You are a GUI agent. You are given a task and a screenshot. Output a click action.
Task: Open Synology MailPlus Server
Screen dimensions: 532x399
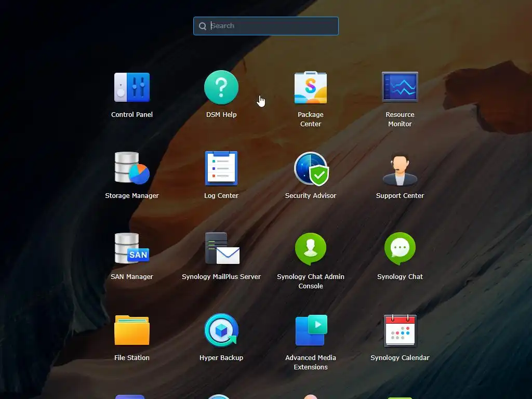click(x=222, y=248)
